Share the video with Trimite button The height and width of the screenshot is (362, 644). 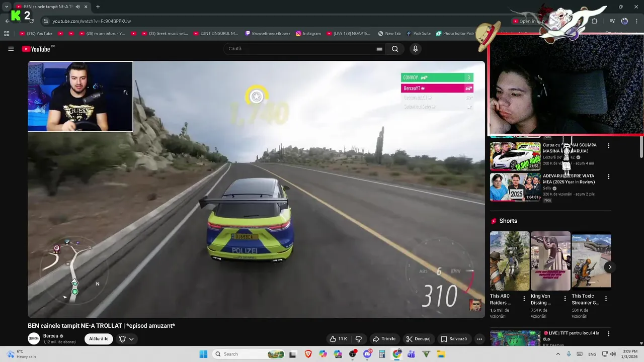click(x=384, y=339)
